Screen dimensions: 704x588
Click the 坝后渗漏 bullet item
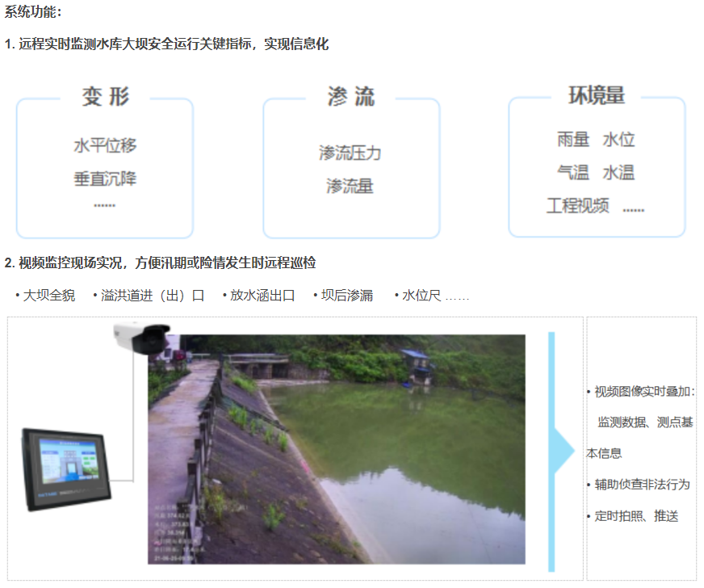point(347,296)
